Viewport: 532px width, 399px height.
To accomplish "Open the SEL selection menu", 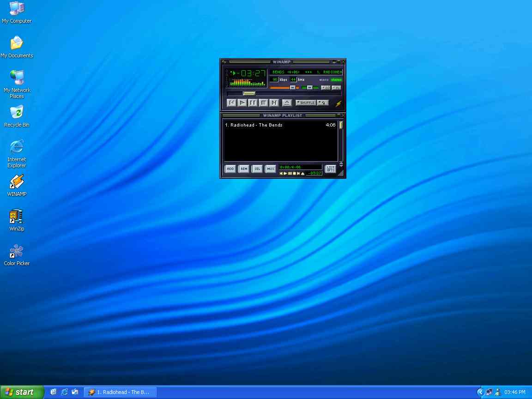I will click(x=257, y=169).
